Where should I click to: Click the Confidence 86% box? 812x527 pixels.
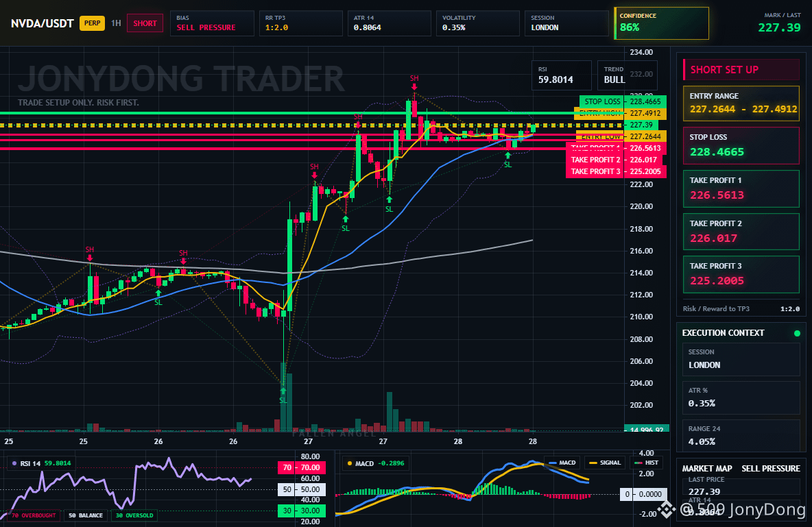pos(661,23)
